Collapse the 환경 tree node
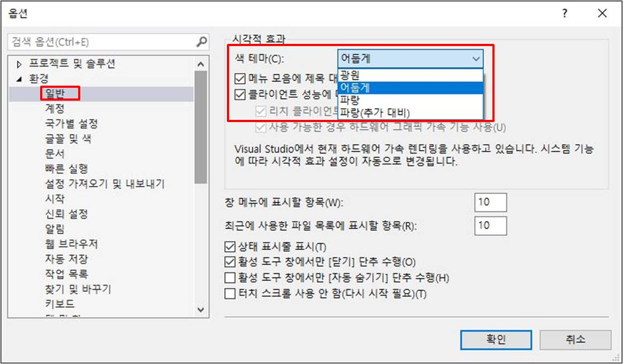This screenshot has height=364, width=623. tap(20, 79)
